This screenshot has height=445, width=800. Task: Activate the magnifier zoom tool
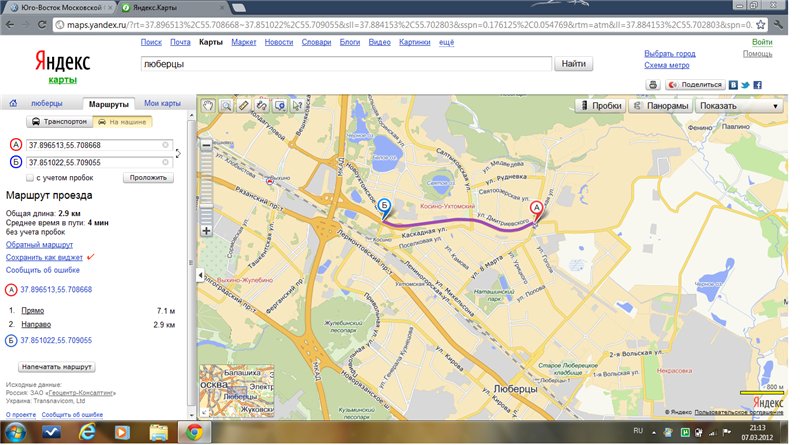pyautogui.click(x=226, y=105)
